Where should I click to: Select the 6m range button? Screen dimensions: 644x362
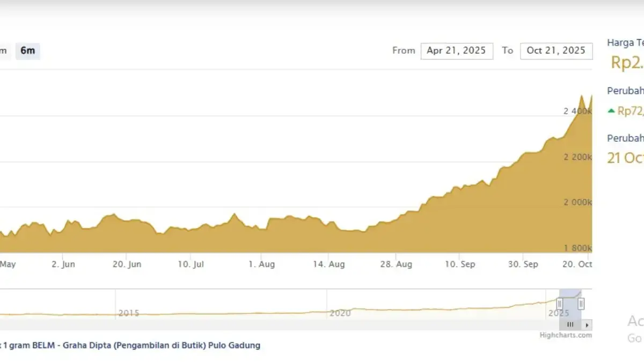[x=27, y=51]
